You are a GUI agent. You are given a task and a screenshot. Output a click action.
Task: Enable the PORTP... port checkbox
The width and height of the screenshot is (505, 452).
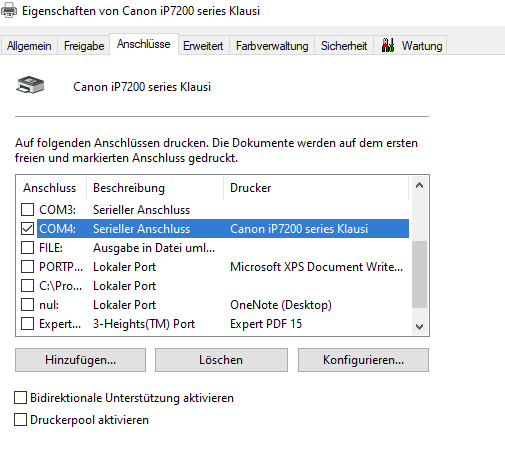pyautogui.click(x=27, y=267)
